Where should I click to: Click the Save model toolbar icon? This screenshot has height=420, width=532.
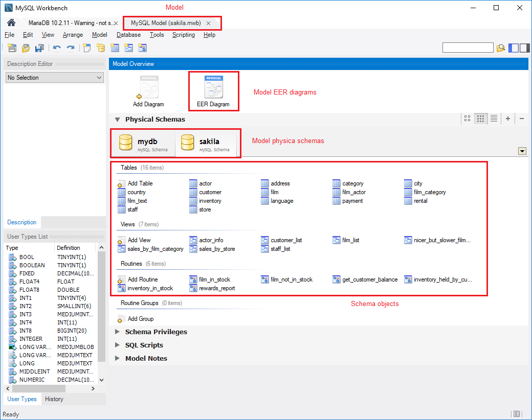(39, 48)
